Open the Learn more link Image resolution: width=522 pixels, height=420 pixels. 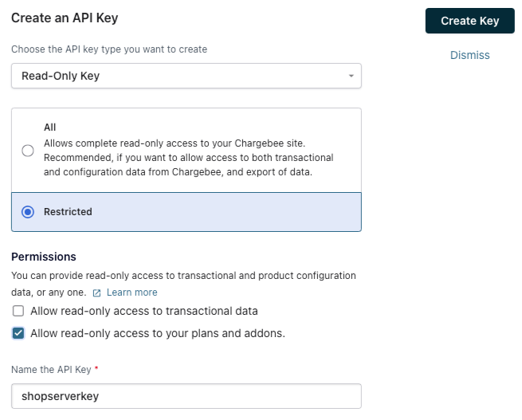[131, 292]
